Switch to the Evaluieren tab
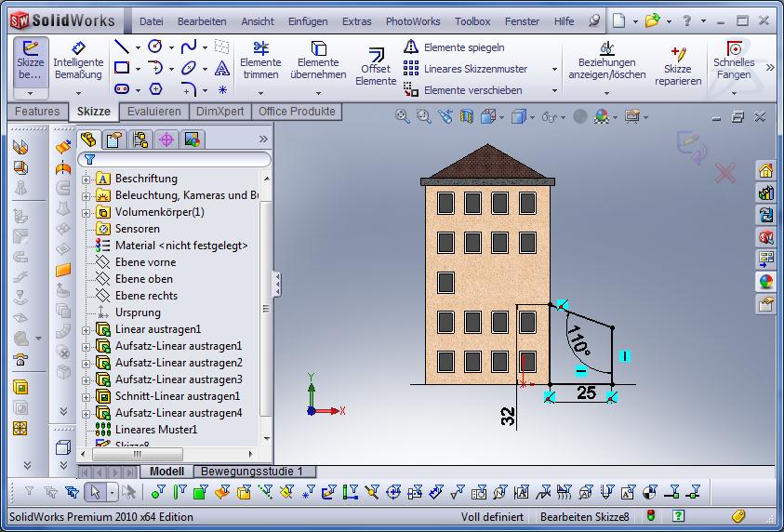Viewport: 784px width, 532px height. 153,112
